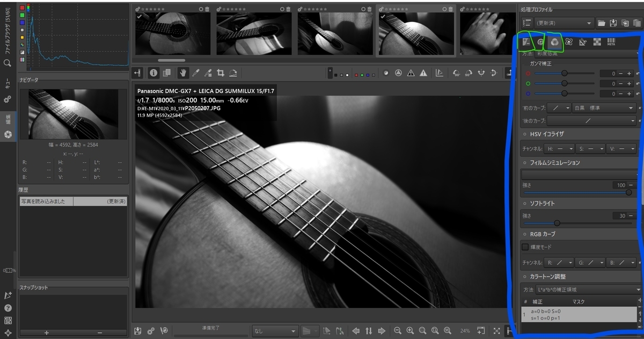Save the current processing profile

pos(613,23)
